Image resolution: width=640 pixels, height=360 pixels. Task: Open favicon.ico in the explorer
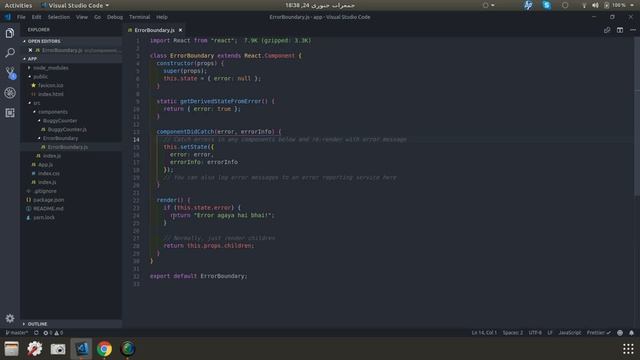point(51,85)
